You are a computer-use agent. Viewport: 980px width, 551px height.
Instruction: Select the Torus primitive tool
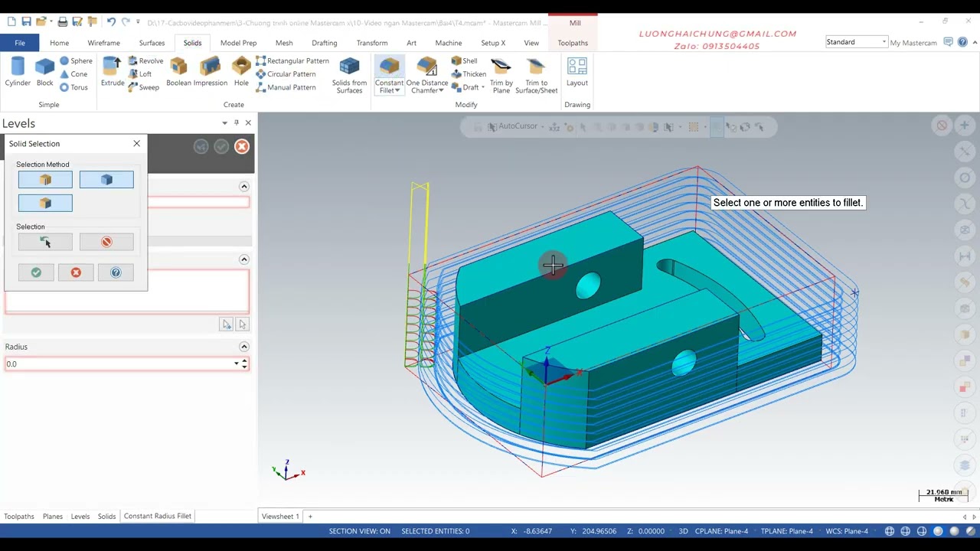pyautogui.click(x=74, y=87)
